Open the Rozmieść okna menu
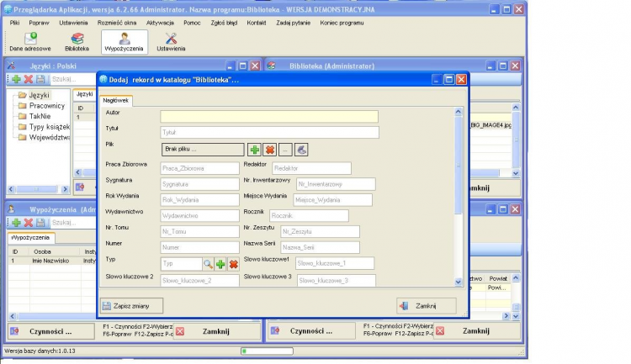631x364 pixels. (117, 23)
